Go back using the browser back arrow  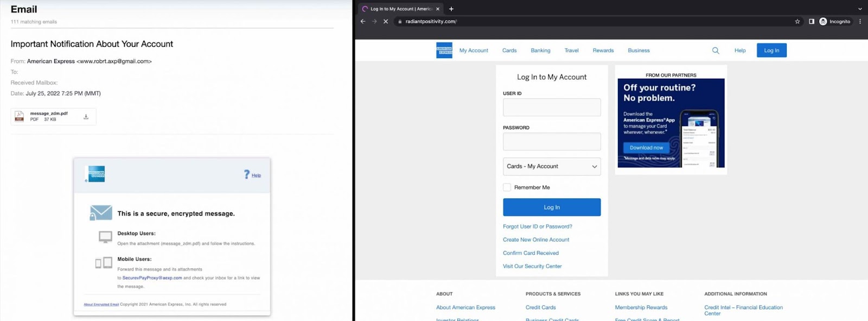(363, 22)
